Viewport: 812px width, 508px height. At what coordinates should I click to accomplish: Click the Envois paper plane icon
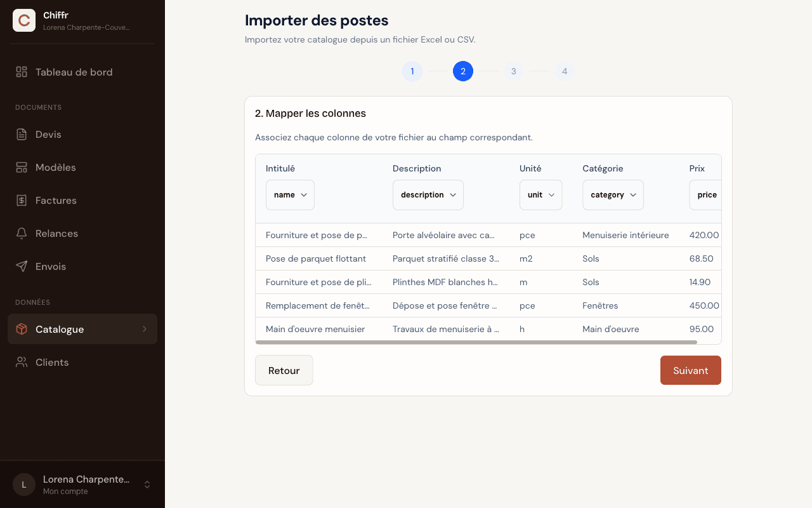tap(22, 266)
